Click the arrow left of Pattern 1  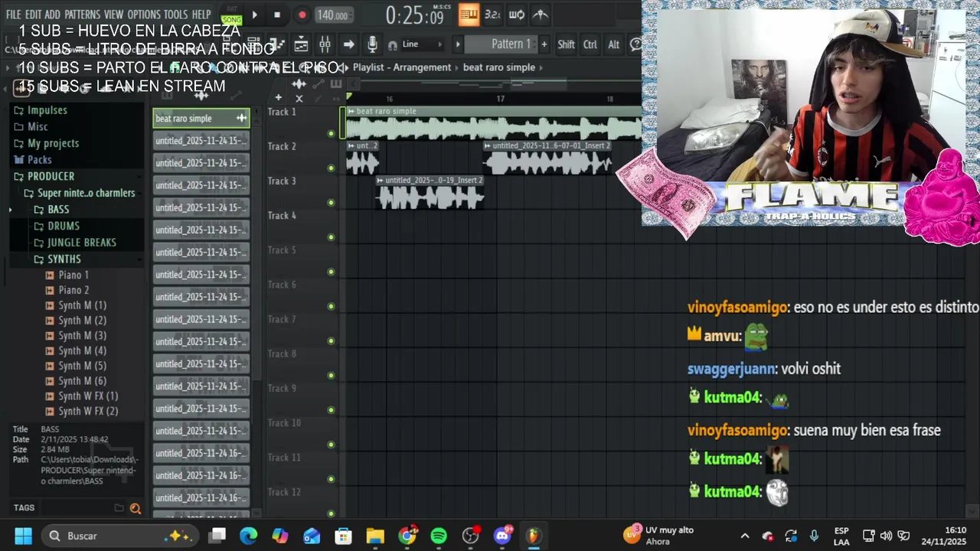point(458,44)
